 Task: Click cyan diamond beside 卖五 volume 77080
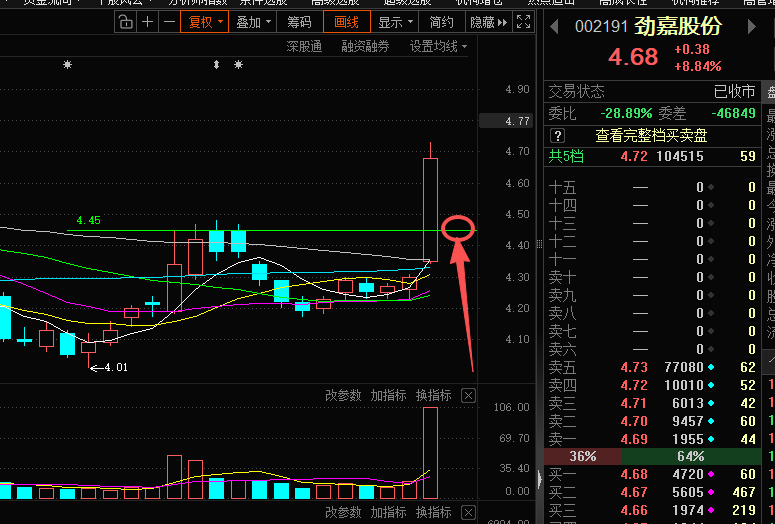(x=711, y=367)
